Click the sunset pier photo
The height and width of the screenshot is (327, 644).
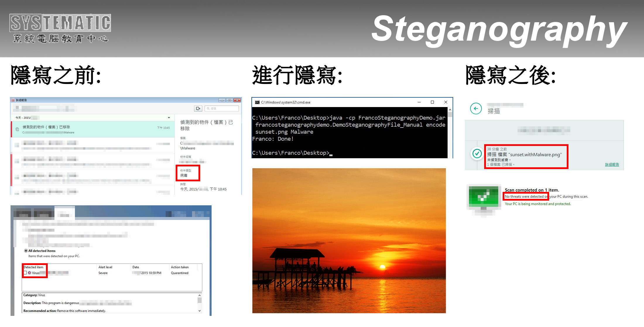[349, 240]
